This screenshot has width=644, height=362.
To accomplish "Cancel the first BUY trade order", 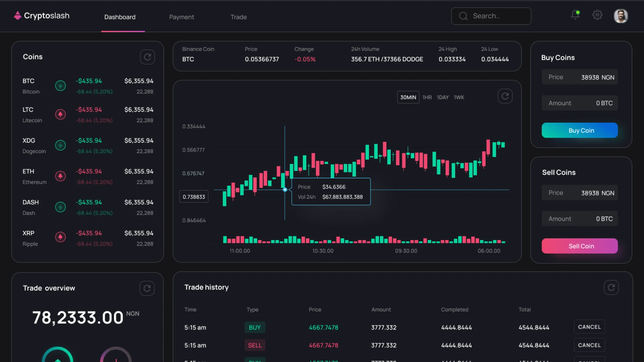I will pos(589,326).
